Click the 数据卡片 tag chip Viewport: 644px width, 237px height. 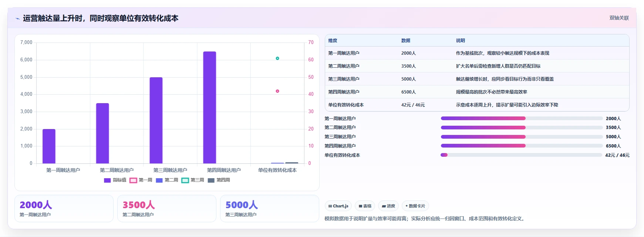(x=415, y=206)
